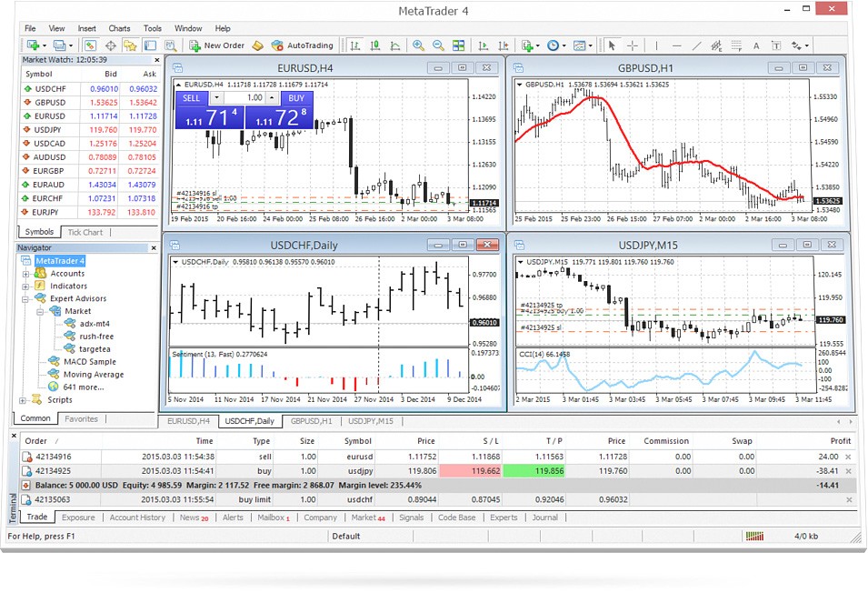Select the Crosshair tool

631,45
